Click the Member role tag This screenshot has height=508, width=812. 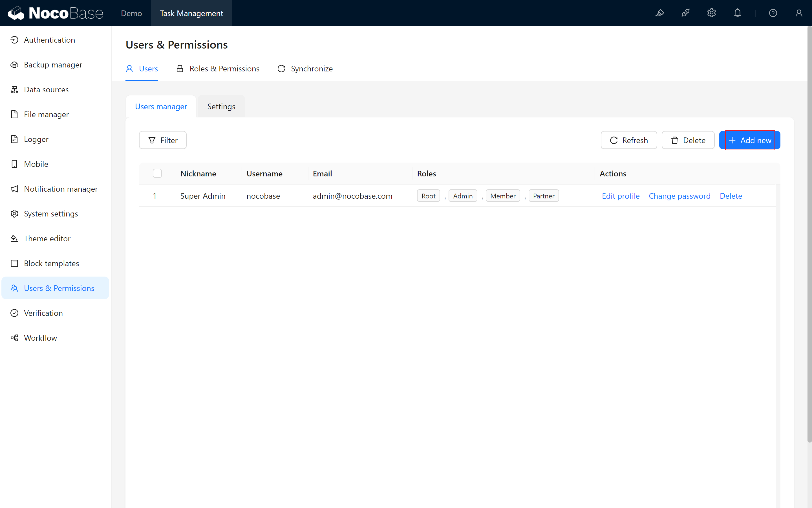503,196
